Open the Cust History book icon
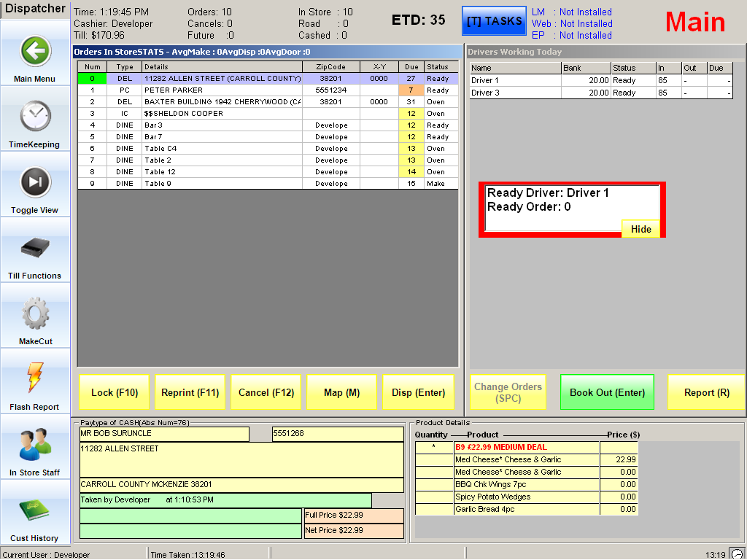Screen dimensions: 747x560 coord(35,510)
